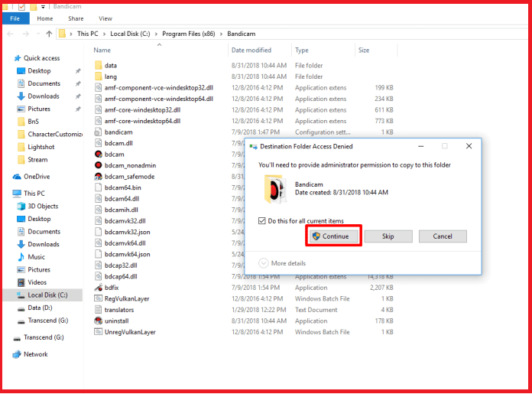Open Documents under This PC

[44, 231]
